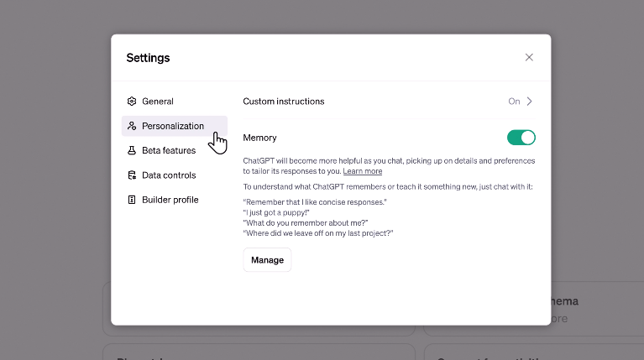Click the Data controls database icon
Screen dimensions: 644x360
tap(132, 175)
